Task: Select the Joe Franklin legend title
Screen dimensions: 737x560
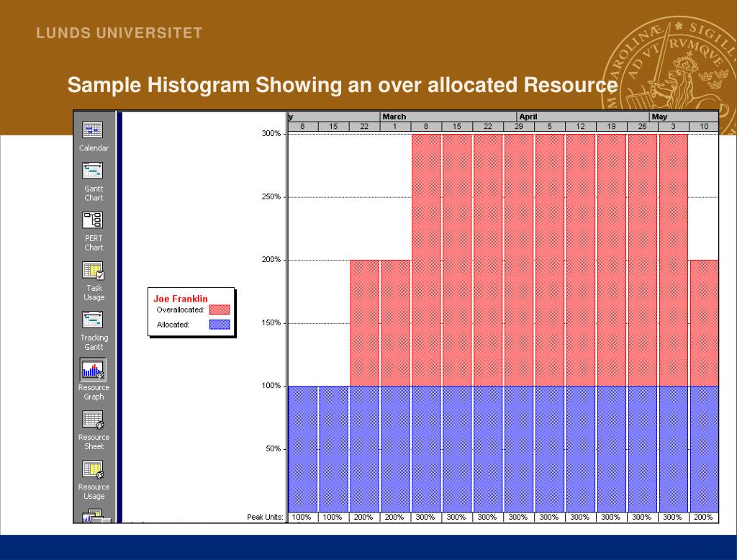Action: tap(181, 299)
